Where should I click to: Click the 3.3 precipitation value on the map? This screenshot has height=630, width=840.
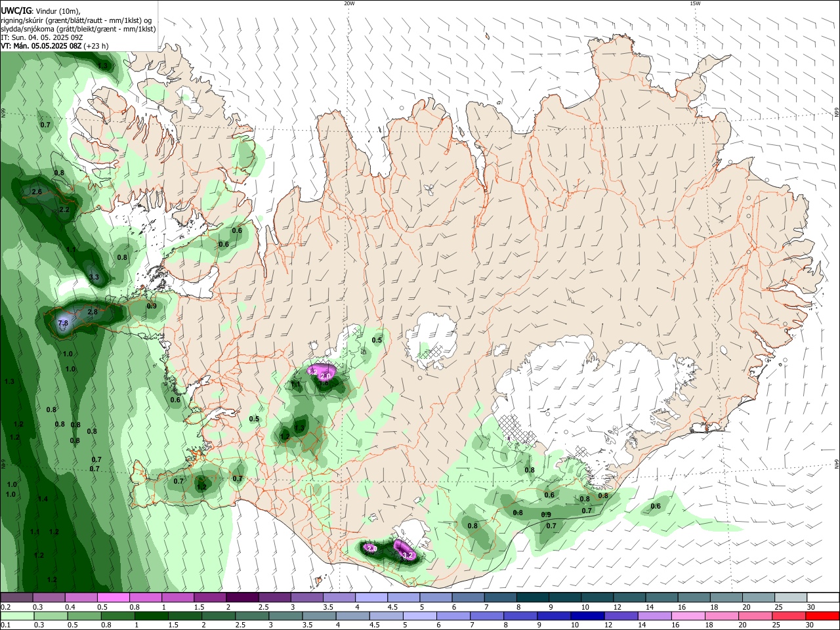[94, 278]
